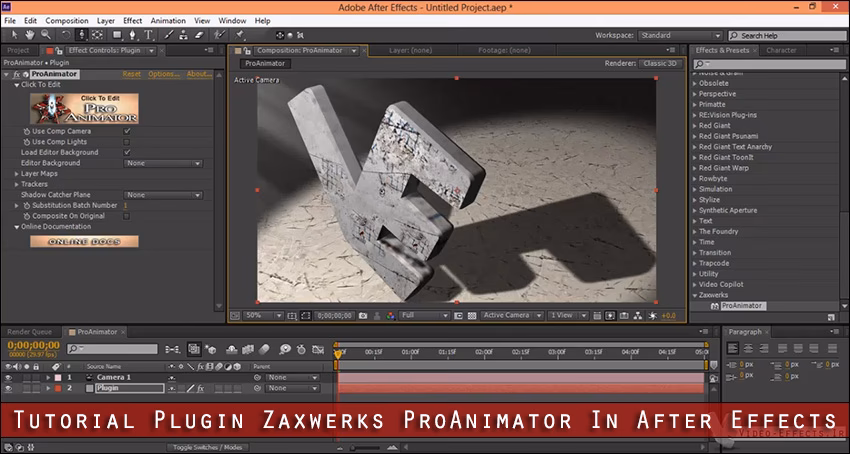The height and width of the screenshot is (454, 850).
Task: Select the Rectangle mask tool
Action: pos(117,35)
